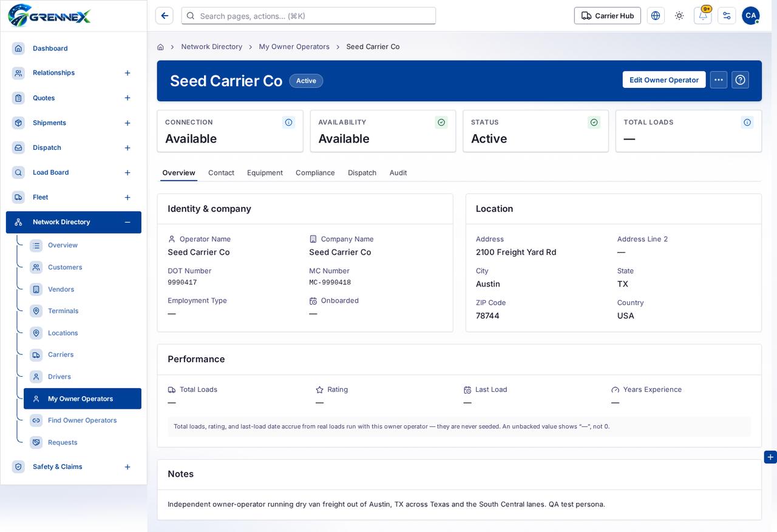Viewport: 777px width, 532px height.
Task: Select the DOT number 9990417
Action: (182, 283)
